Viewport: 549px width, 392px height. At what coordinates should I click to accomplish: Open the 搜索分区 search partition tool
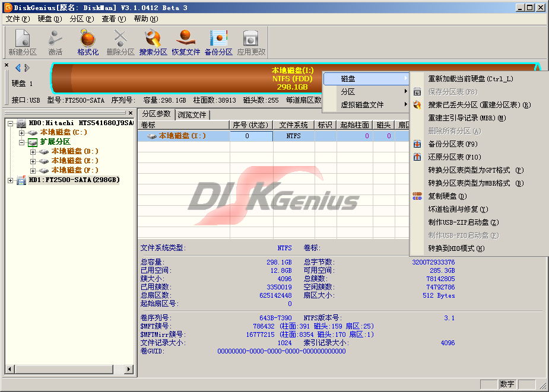coord(153,42)
